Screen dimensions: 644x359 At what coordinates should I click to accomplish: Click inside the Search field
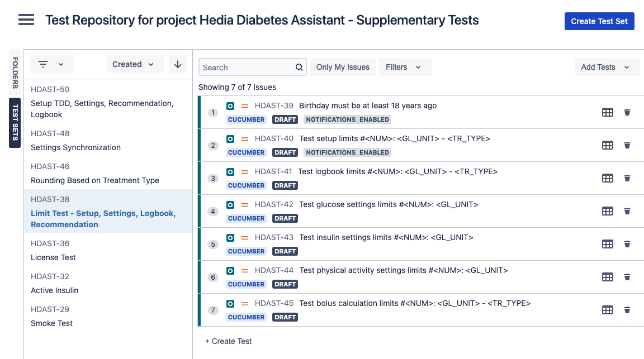coord(246,67)
